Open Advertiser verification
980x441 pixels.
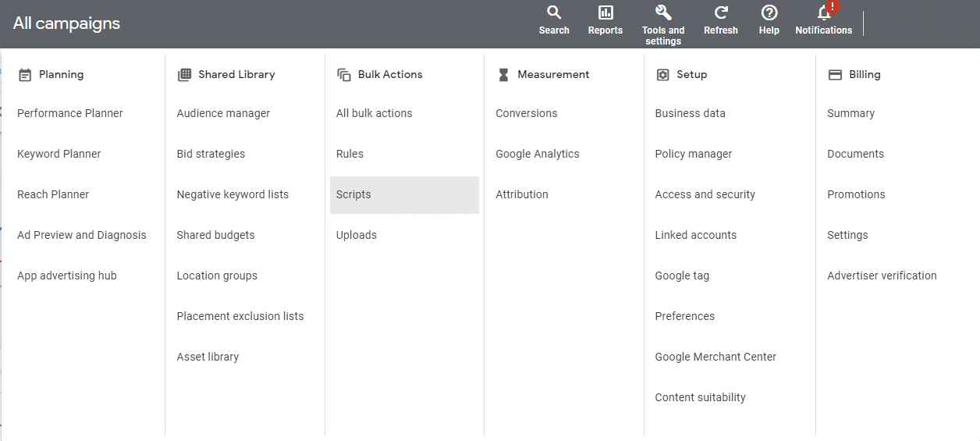[882, 276]
